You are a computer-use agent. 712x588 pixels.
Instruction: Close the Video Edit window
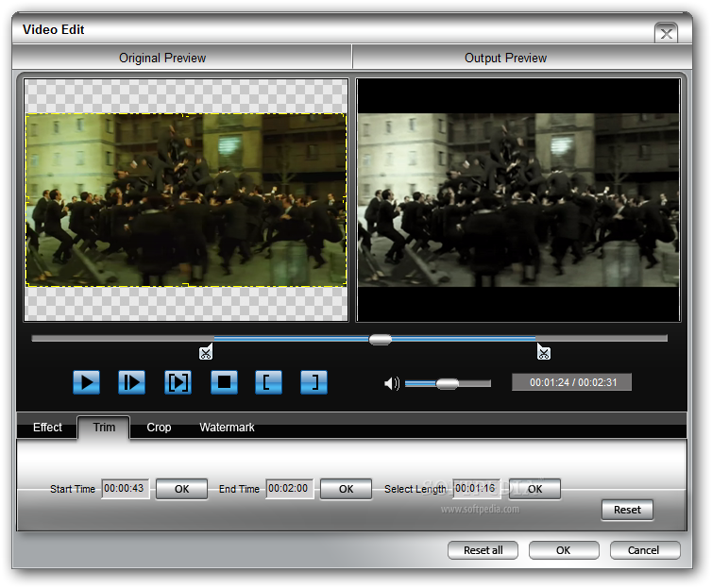(x=666, y=34)
